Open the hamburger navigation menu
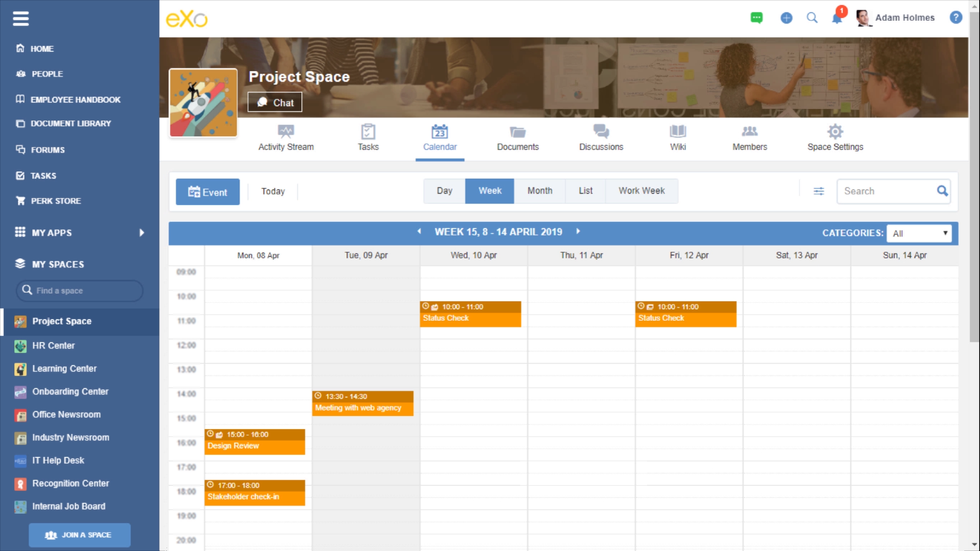This screenshot has width=980, height=551. (x=20, y=18)
